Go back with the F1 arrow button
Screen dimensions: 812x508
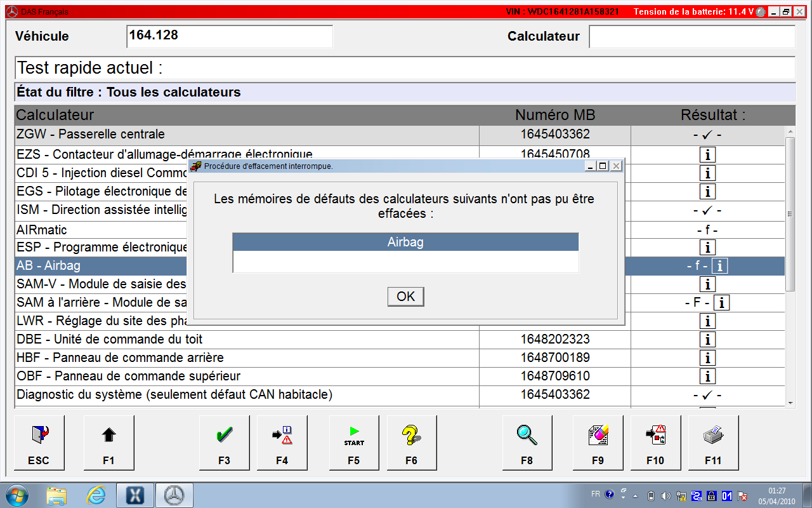(x=109, y=443)
